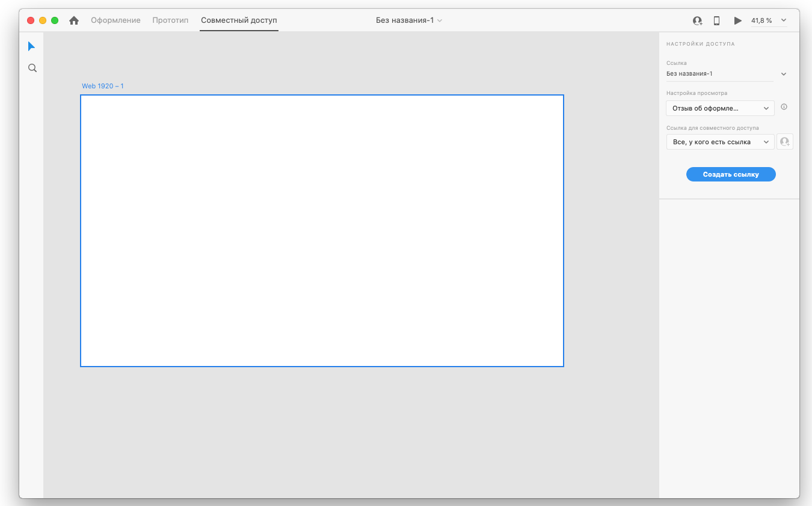812x506 pixels.
Task: Select the Совместный доступ tab
Action: (x=239, y=20)
